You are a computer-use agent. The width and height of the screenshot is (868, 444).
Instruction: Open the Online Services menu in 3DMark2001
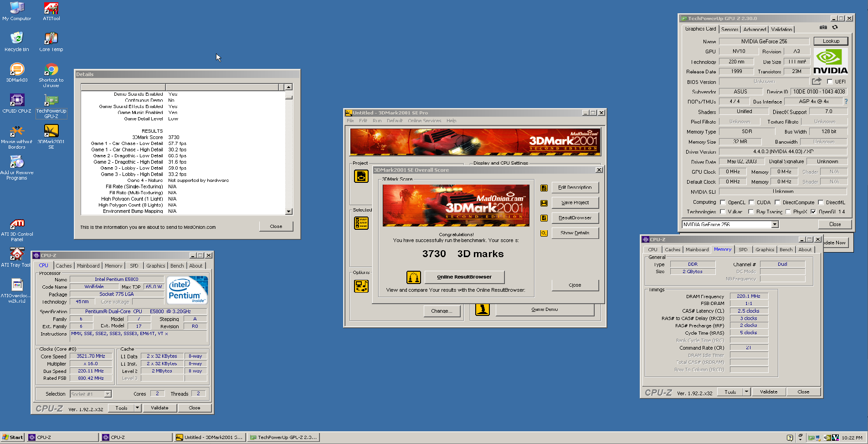tap(424, 121)
